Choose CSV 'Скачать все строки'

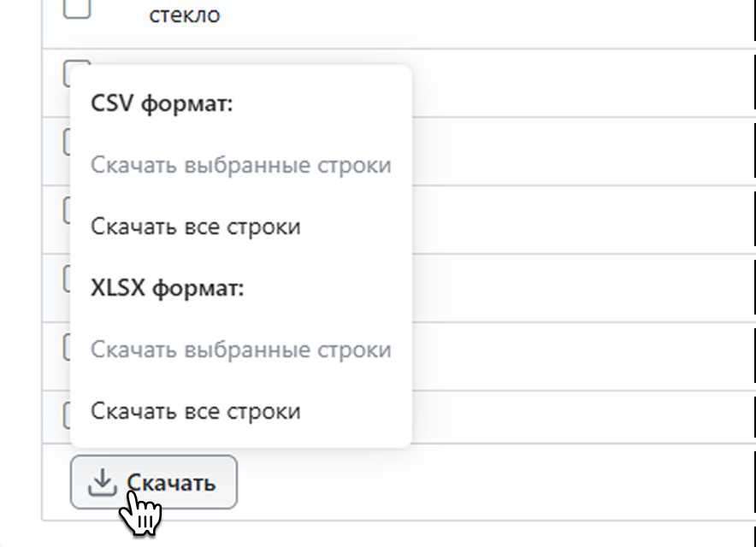click(x=196, y=226)
